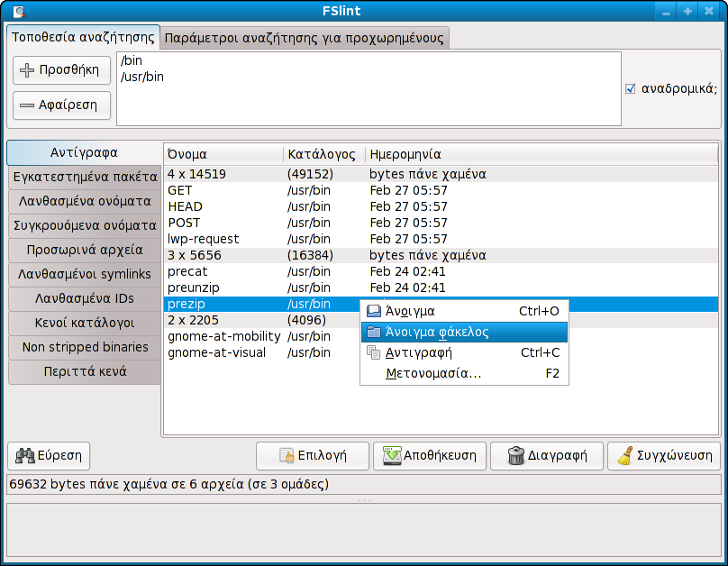Sort by the Όνομα column header
Viewport: 728px width, 566px height.
(223, 154)
